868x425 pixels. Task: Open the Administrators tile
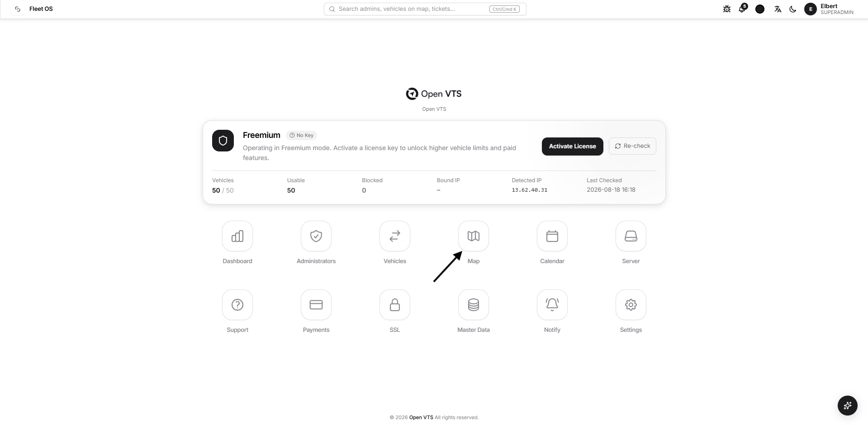click(x=316, y=236)
